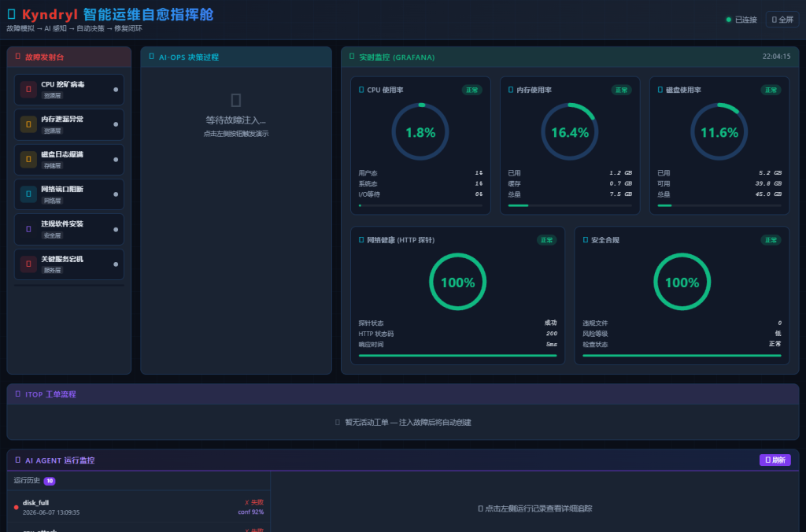Viewport: 806px width, 532px height.
Task: Click the 运行历史 count badge 10
Action: tap(50, 481)
